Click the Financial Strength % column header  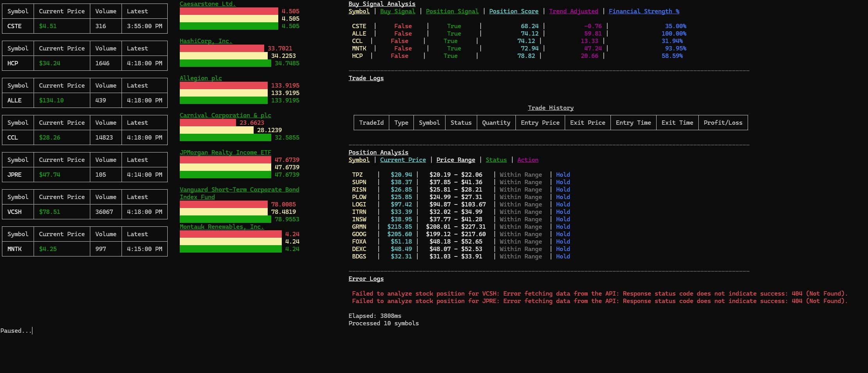coord(644,11)
